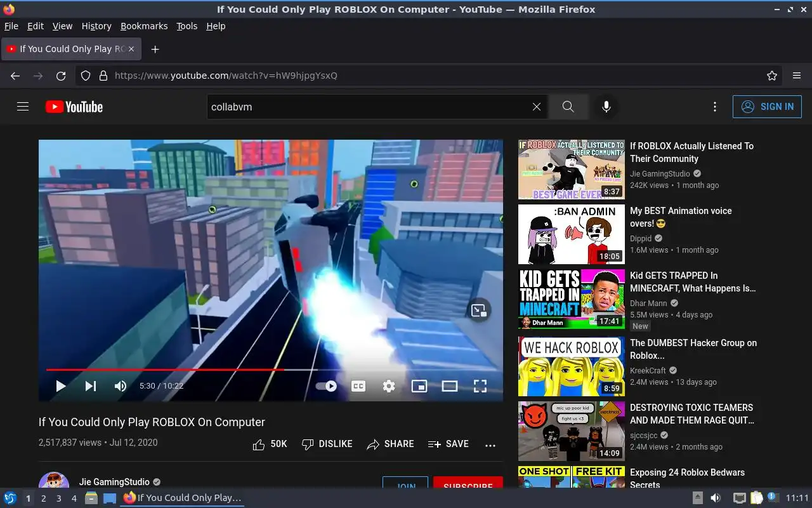Click the SIGN IN button
The width and height of the screenshot is (812, 508).
pos(767,107)
